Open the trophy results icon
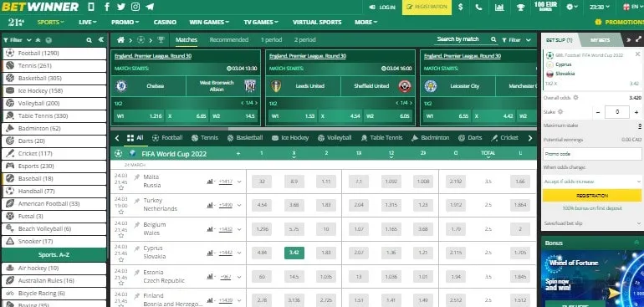Viewport: 644px width, 307px height. tap(520, 7)
